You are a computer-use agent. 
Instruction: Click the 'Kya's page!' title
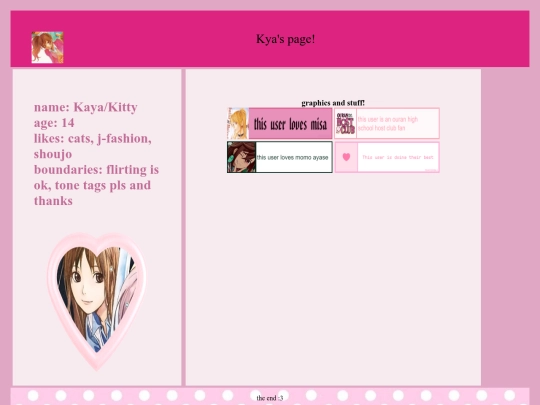click(285, 39)
